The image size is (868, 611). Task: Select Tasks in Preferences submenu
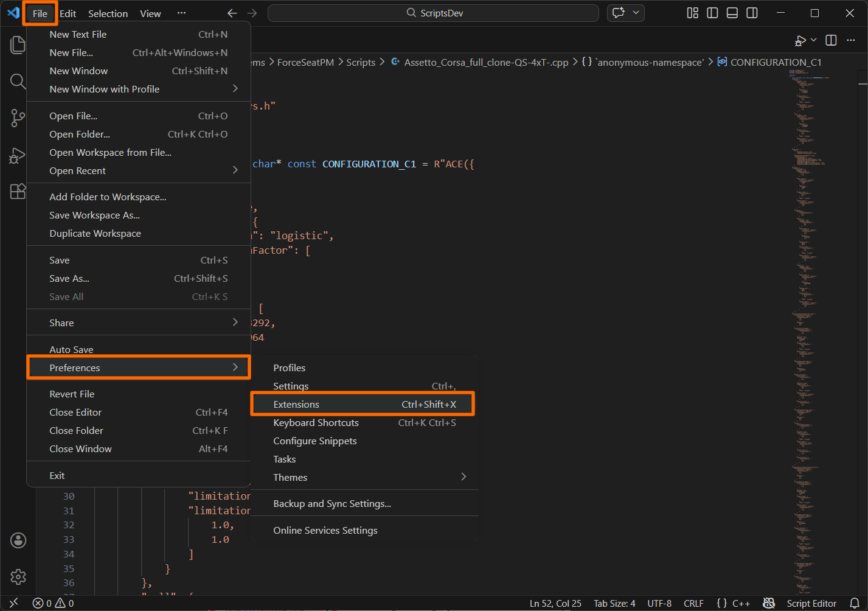pos(364,459)
